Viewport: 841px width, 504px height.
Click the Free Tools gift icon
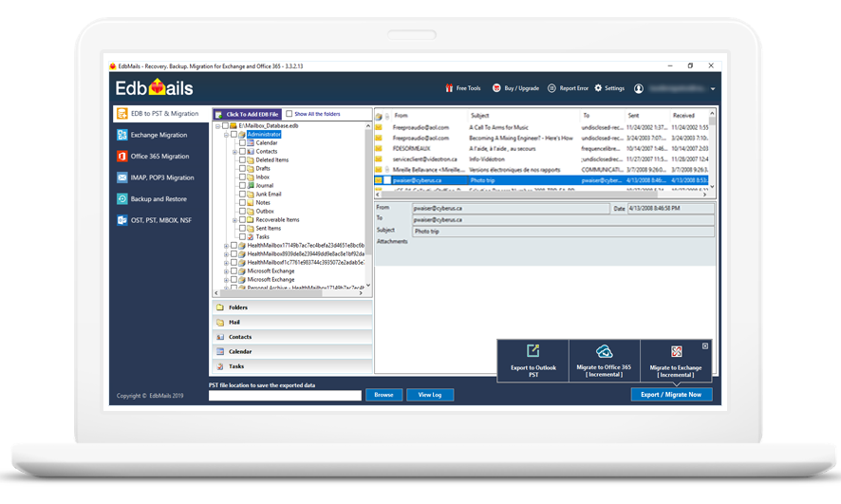(x=449, y=88)
